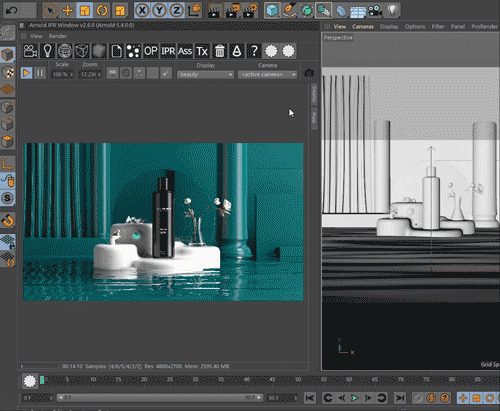This screenshot has width=500, height=411.
Task: Open Arnold help question mark icon
Action: (x=254, y=51)
